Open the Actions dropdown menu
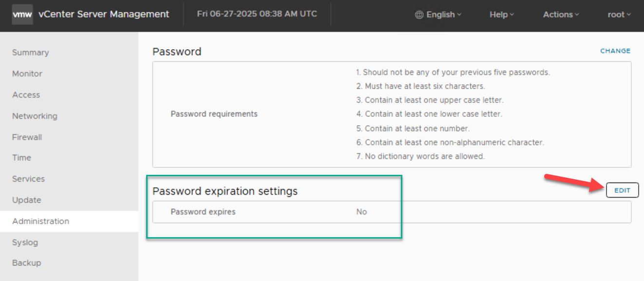 point(561,15)
